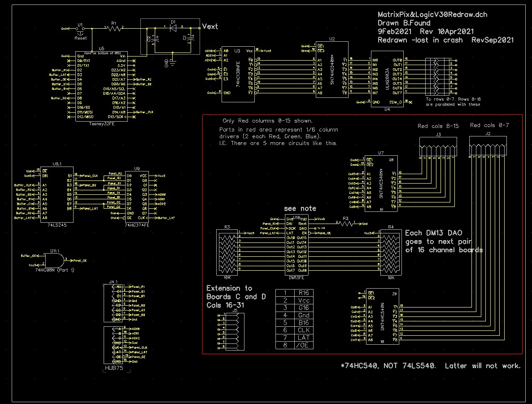The height and width of the screenshot is (404, 532).
Task: Click the CLK row in pinout table
Action: coord(294,330)
